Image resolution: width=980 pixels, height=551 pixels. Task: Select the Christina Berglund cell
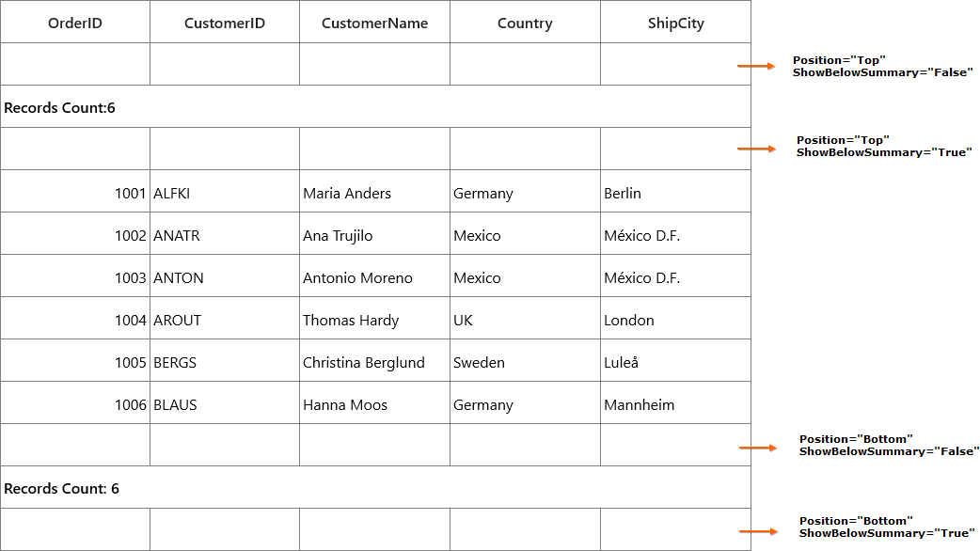pyautogui.click(x=374, y=360)
